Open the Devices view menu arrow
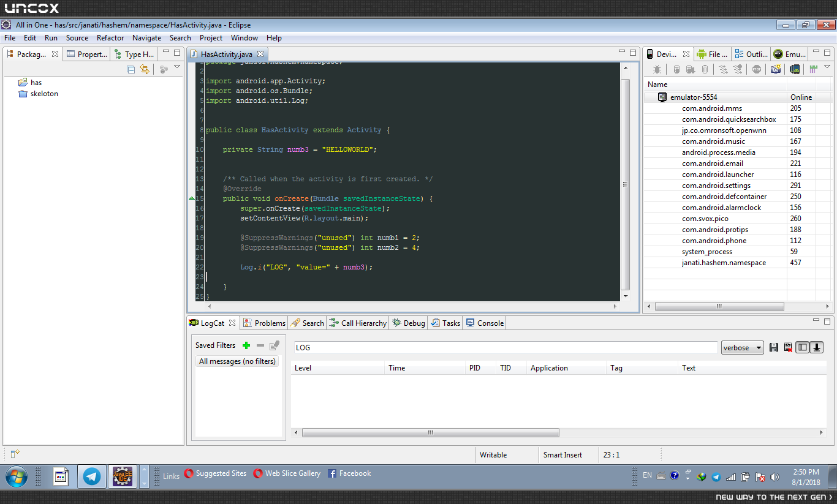The width and height of the screenshot is (837, 504). point(827,67)
